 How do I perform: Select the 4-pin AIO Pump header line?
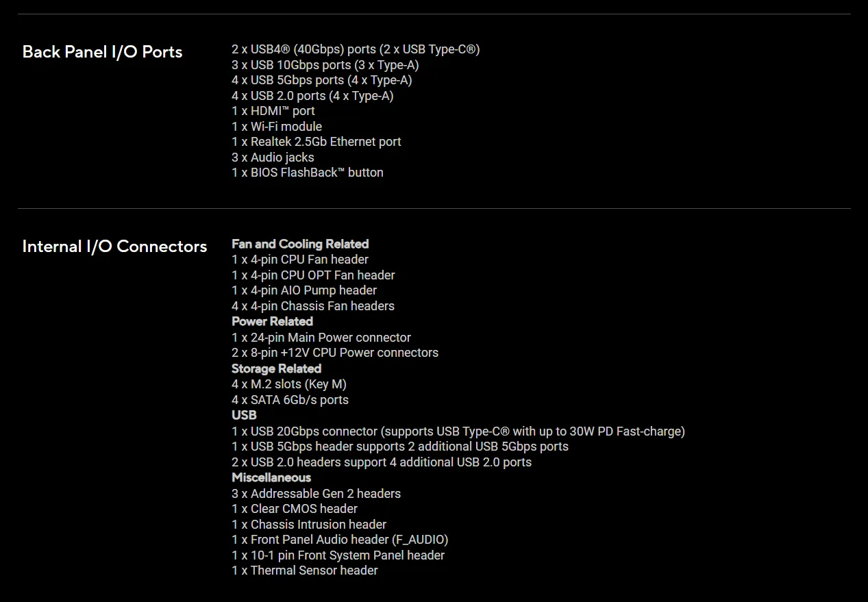coord(303,290)
